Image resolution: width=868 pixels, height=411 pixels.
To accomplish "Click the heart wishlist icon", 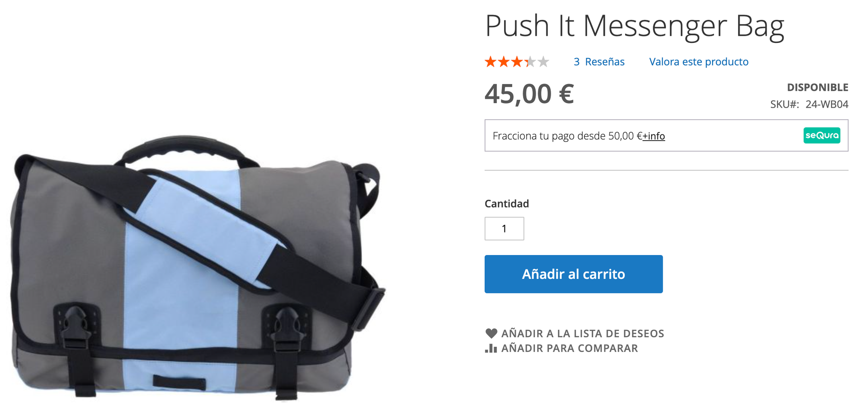I will 491,334.
